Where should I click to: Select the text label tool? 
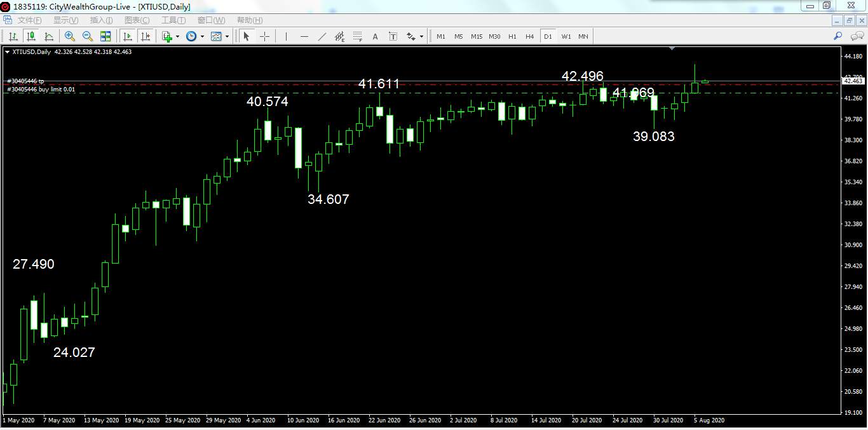[x=393, y=36]
